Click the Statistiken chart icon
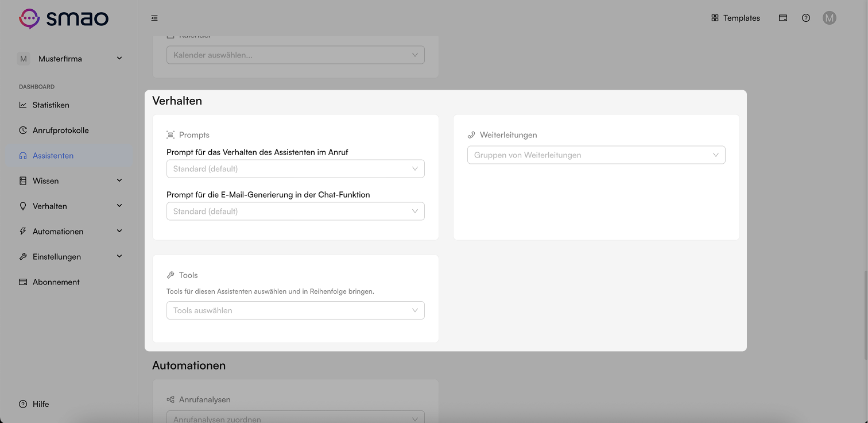This screenshot has width=868, height=423. (23, 105)
